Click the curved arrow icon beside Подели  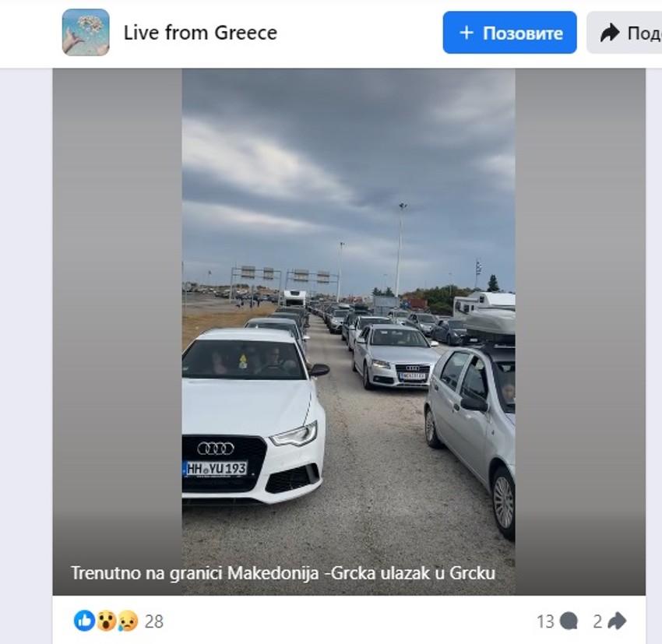610,33
